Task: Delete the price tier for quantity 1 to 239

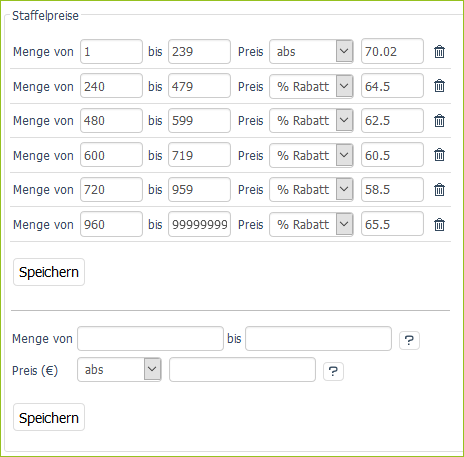Action: (x=439, y=52)
